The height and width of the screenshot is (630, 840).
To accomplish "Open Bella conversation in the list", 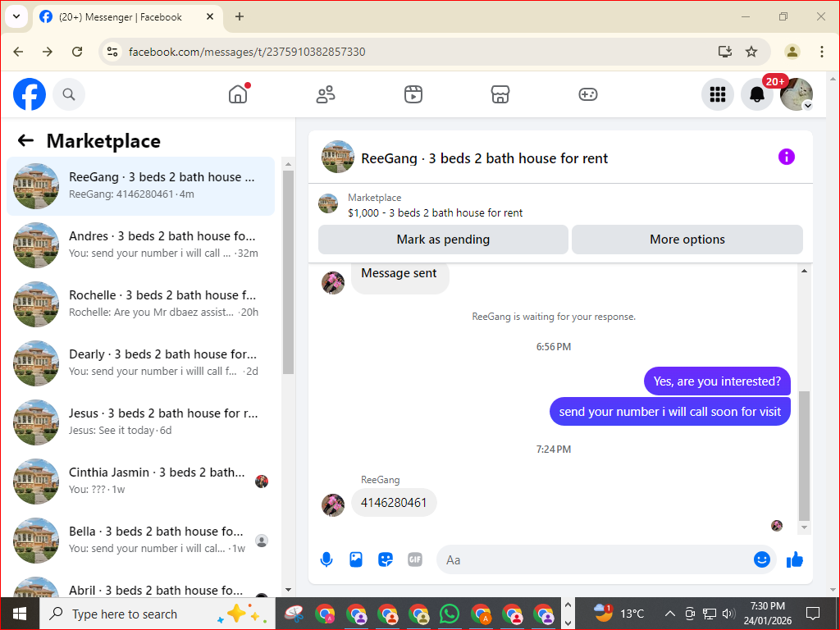I will [x=141, y=540].
